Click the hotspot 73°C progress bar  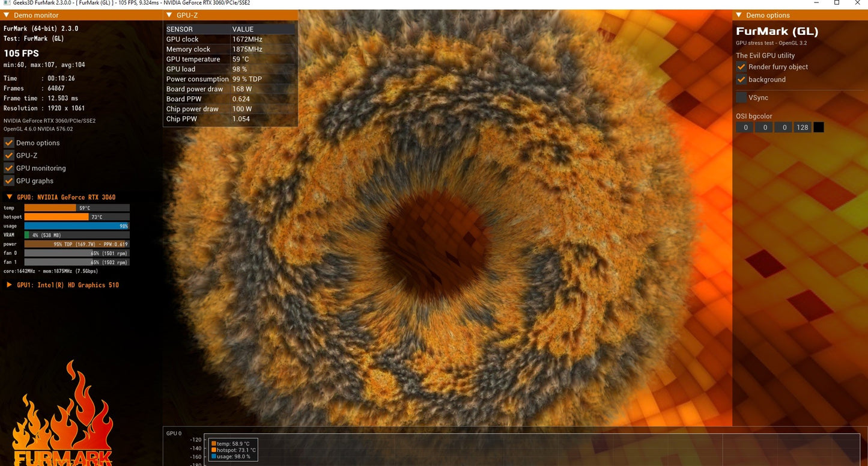pyautogui.click(x=77, y=217)
